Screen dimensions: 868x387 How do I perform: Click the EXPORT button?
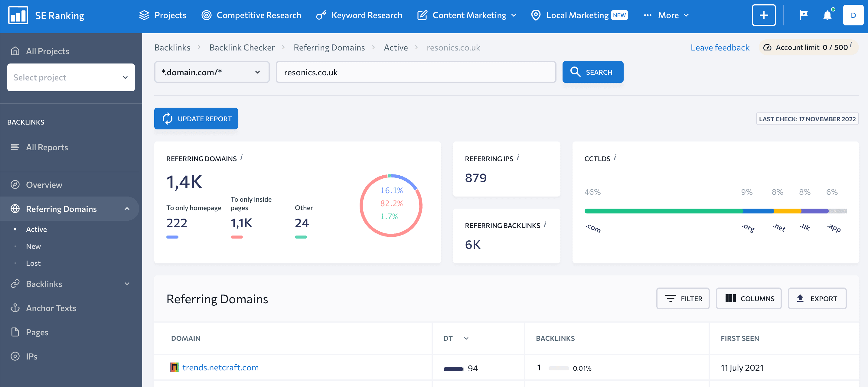coord(817,298)
